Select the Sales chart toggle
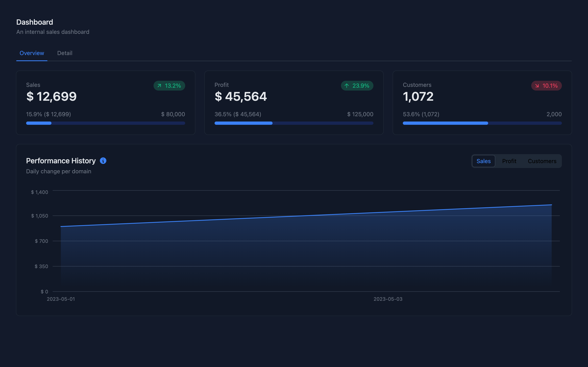 pos(483,161)
